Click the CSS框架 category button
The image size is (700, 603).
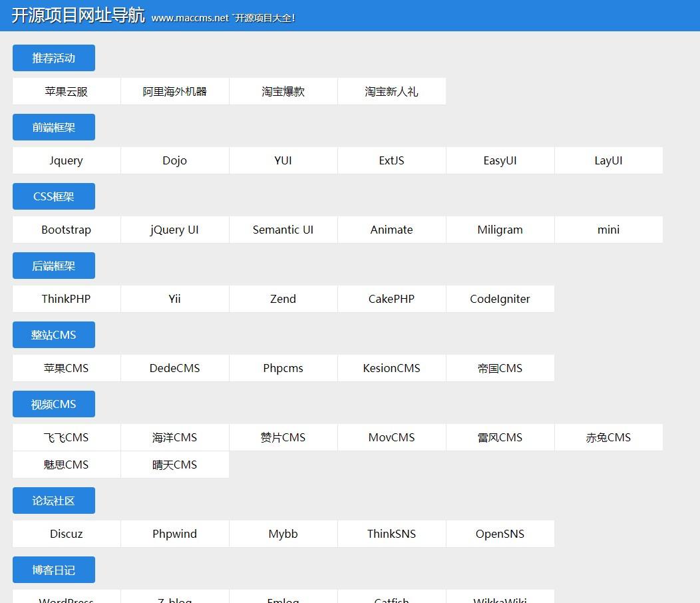click(x=54, y=196)
